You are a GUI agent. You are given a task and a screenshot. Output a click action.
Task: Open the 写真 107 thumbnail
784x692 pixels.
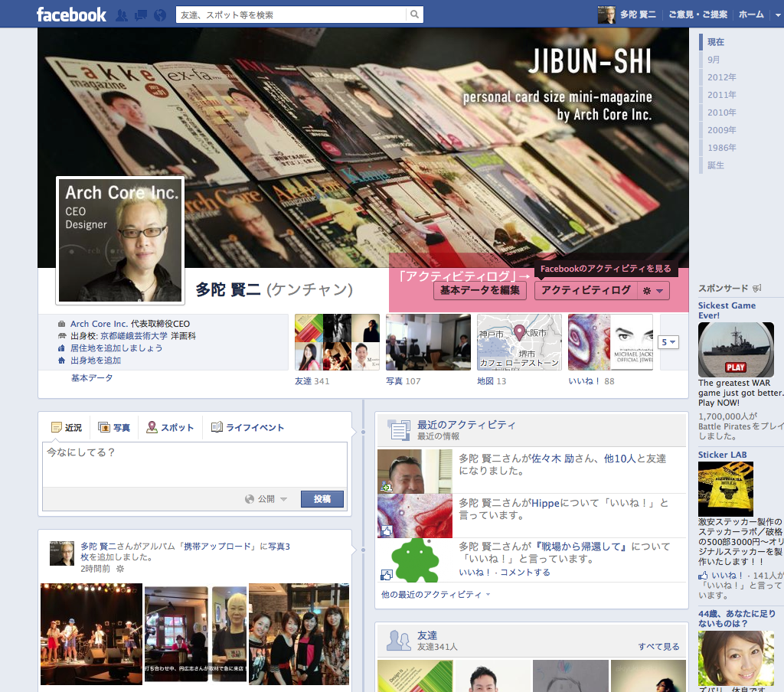point(428,342)
